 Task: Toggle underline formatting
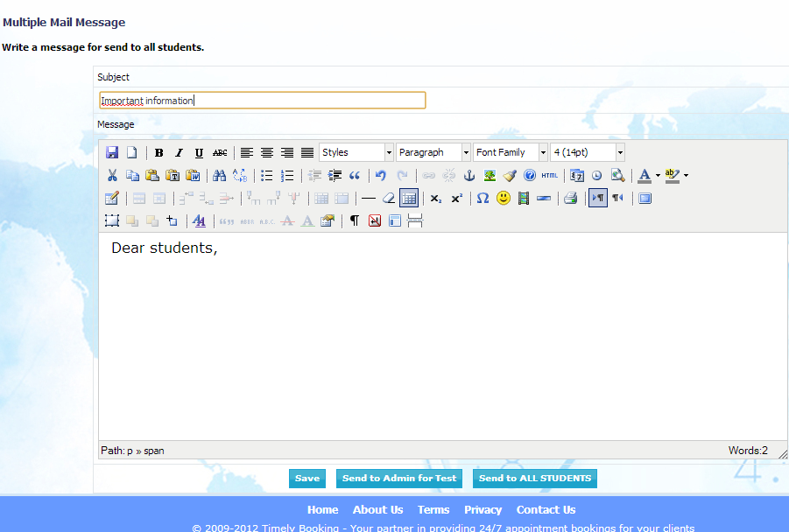(199, 152)
